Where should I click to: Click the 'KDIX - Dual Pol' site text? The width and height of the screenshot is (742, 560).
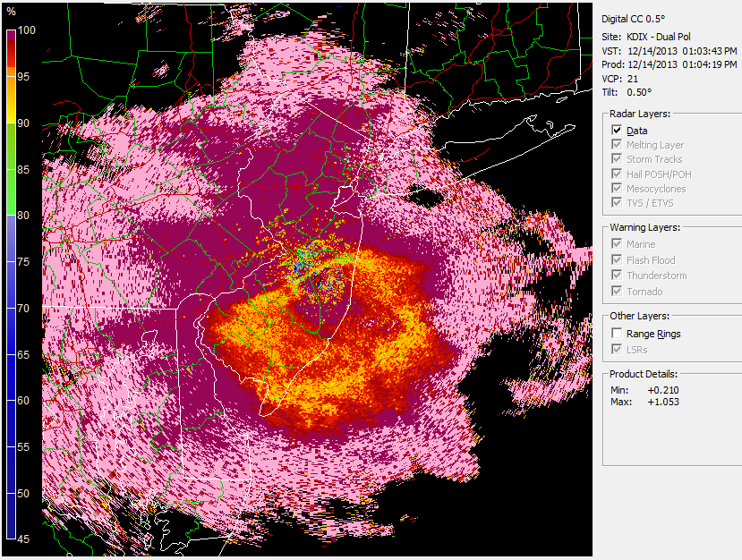click(659, 37)
